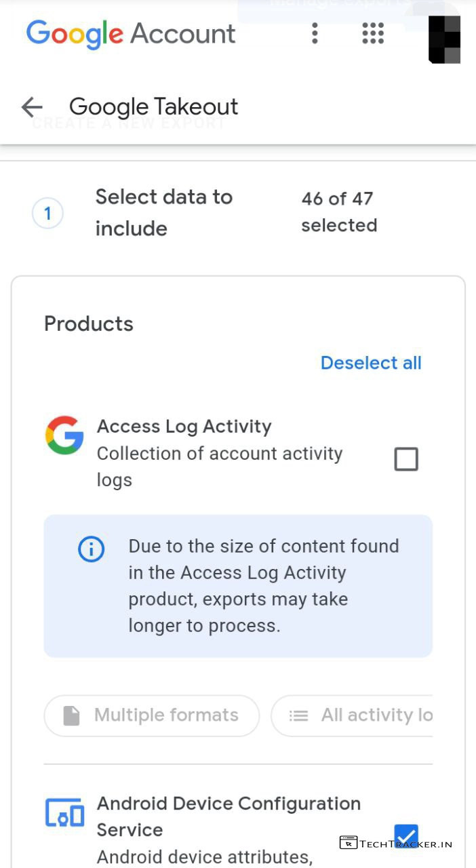Click the 46 of 47 selected text
This screenshot has width=476, height=868.
(x=338, y=212)
